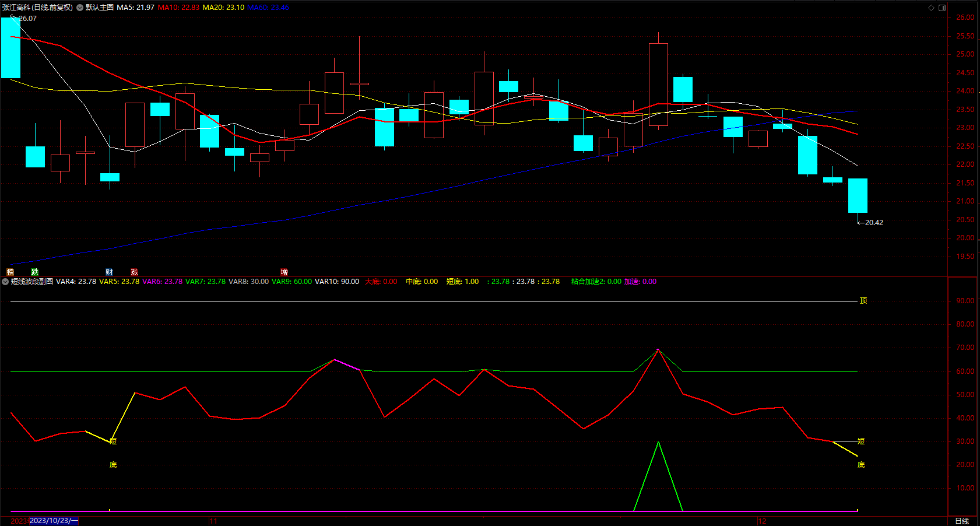Click the magenta VAR6: 23.78 indicator value
The height and width of the screenshot is (526, 980).
pos(163,282)
